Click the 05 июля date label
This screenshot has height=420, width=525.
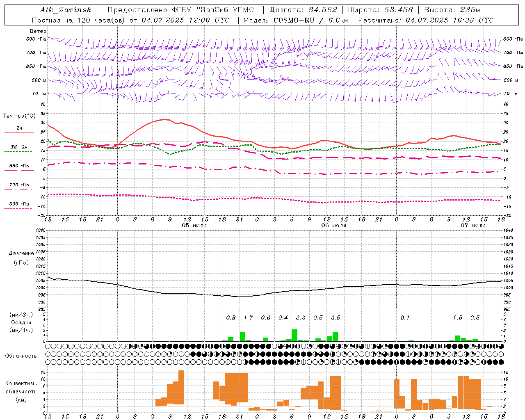(194, 226)
